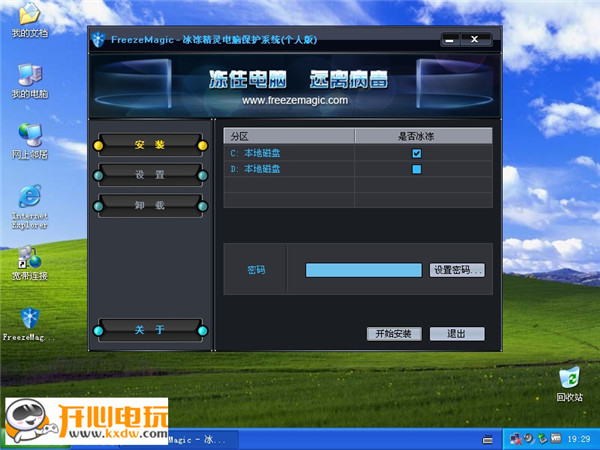Click the 设置密码 set password button
This screenshot has height=450, width=600.
pos(457,270)
